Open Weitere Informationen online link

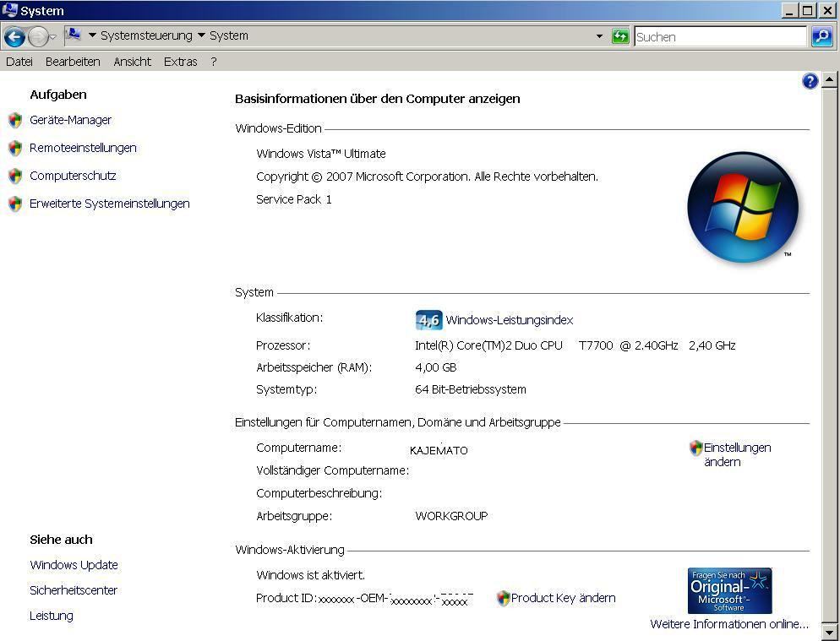[729, 624]
